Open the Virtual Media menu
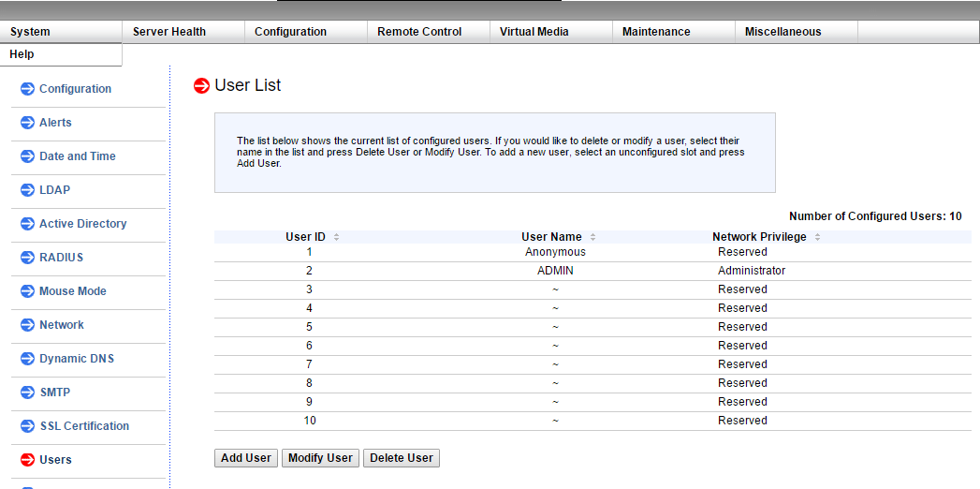This screenshot has width=980, height=489. tap(534, 32)
